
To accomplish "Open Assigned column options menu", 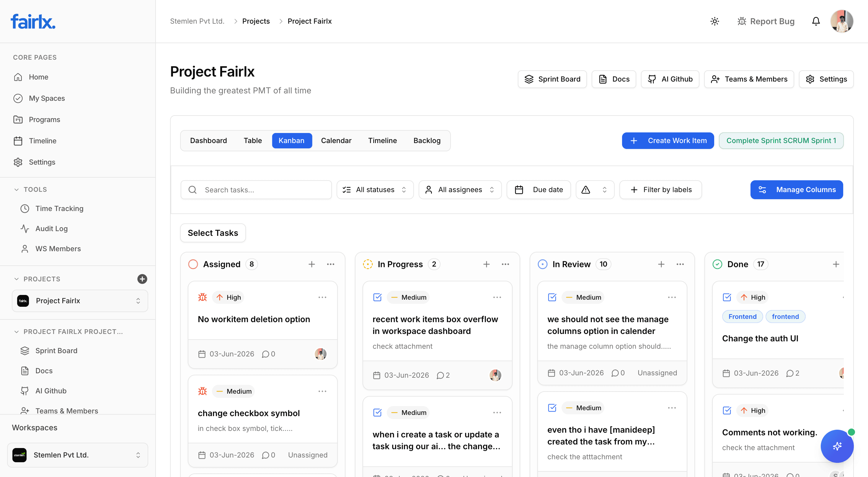I will tap(331, 264).
